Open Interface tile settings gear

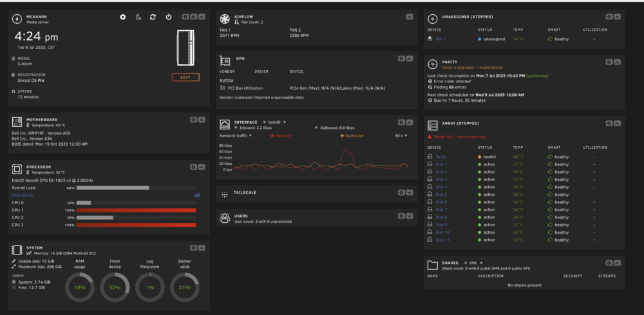(401, 122)
